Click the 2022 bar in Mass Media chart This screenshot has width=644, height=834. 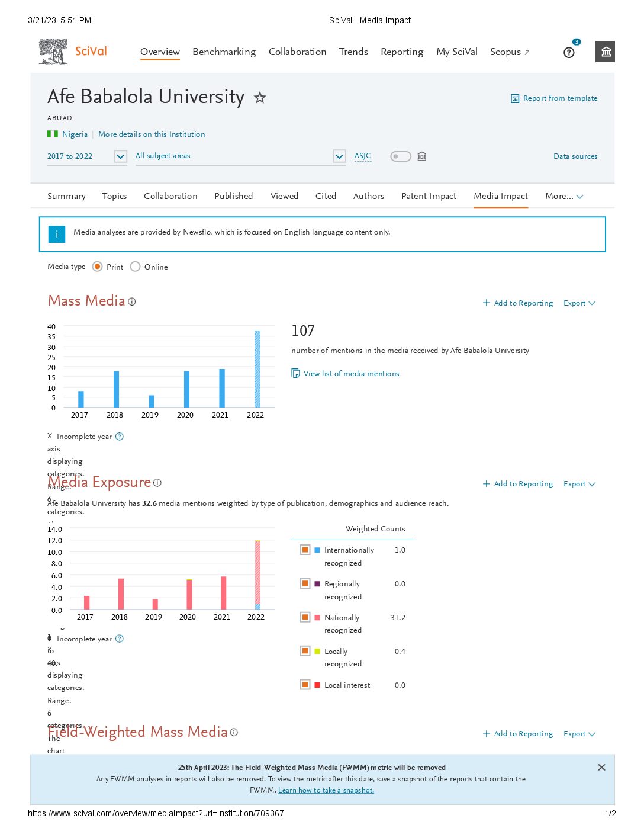tap(257, 368)
